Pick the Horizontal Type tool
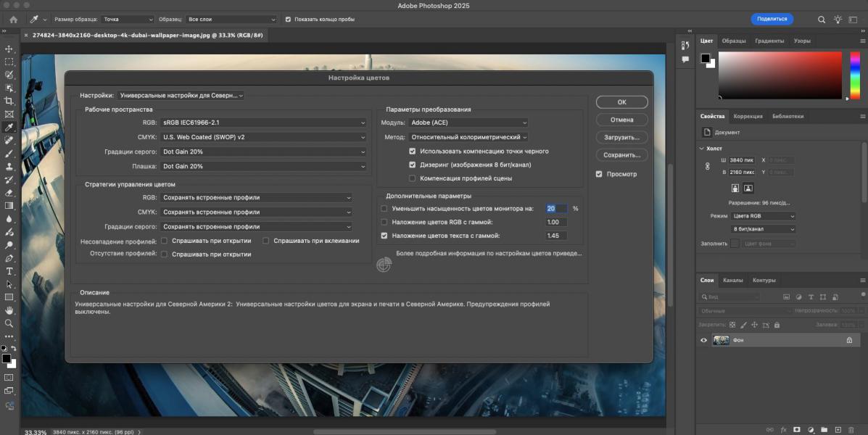The height and width of the screenshot is (435, 868). pyautogui.click(x=9, y=271)
